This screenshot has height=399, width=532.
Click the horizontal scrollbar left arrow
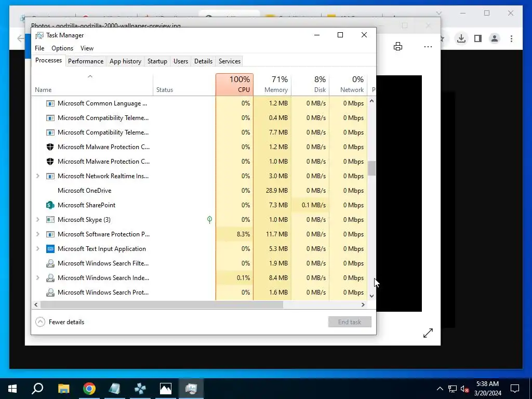click(36, 304)
